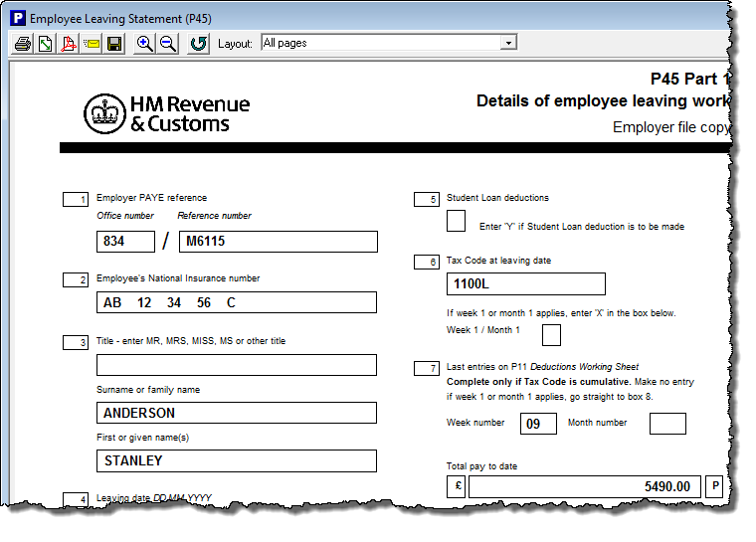
Task: Click the Tax Code field showing 1100L
Action: (525, 283)
